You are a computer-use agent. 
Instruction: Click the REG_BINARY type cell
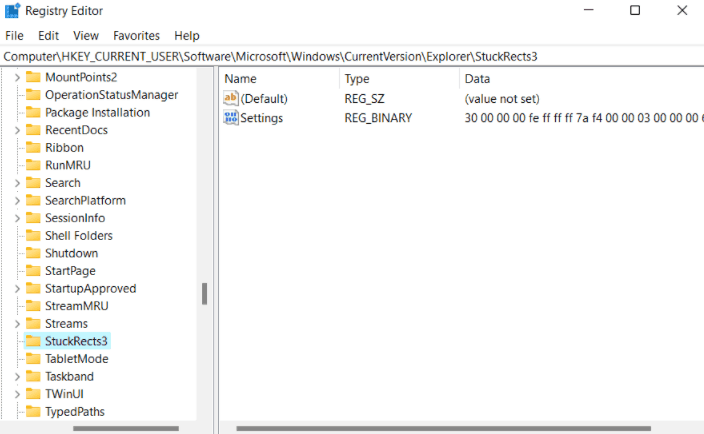378,118
